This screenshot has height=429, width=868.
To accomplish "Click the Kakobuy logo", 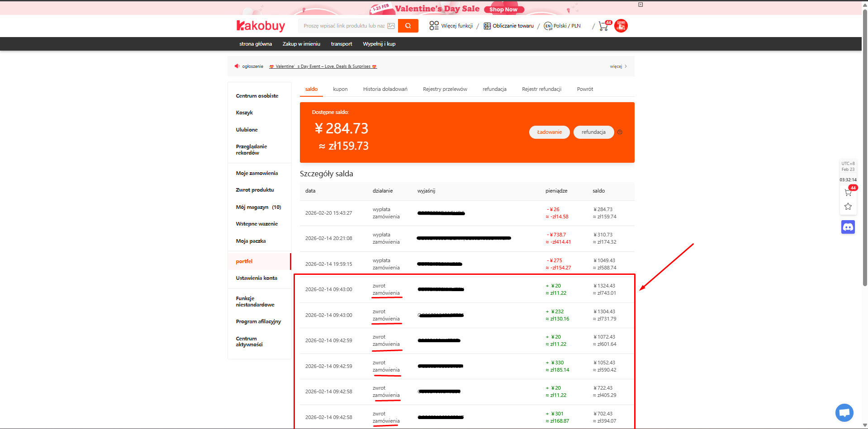I will pyautogui.click(x=261, y=26).
